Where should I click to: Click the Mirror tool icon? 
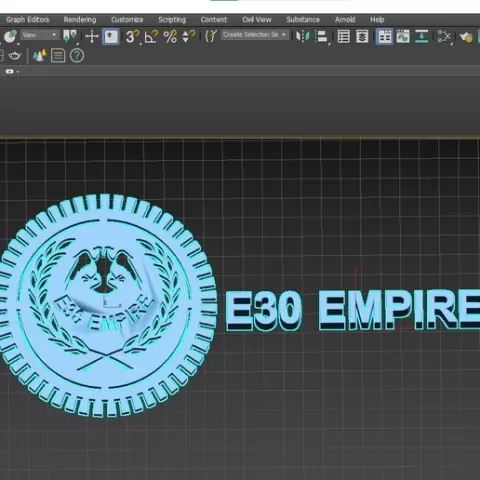tap(303, 36)
